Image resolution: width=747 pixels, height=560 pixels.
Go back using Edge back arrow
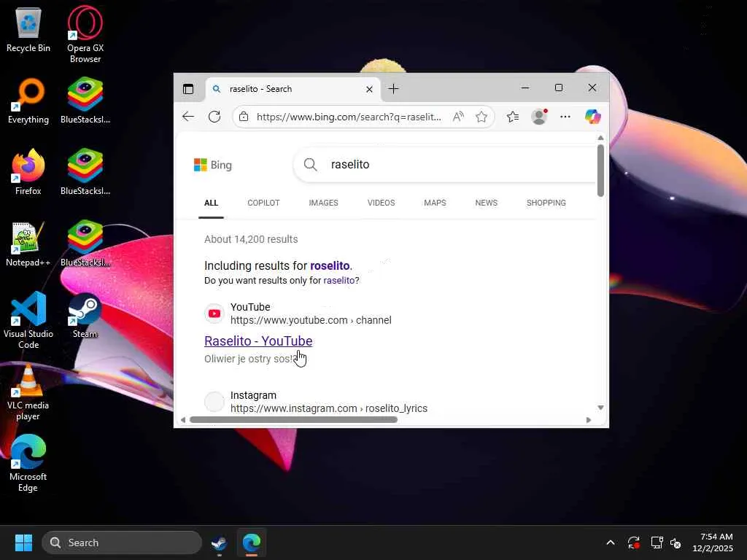pyautogui.click(x=188, y=117)
